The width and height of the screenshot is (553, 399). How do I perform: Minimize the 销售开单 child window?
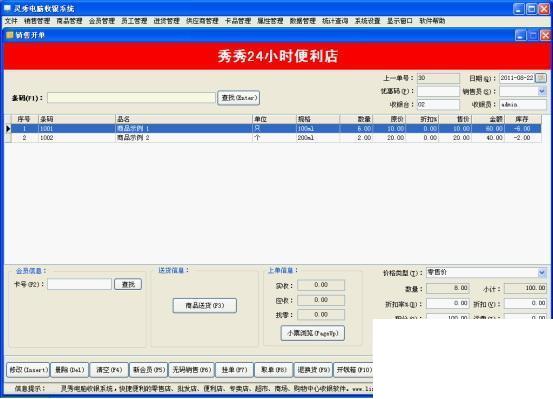coord(520,35)
